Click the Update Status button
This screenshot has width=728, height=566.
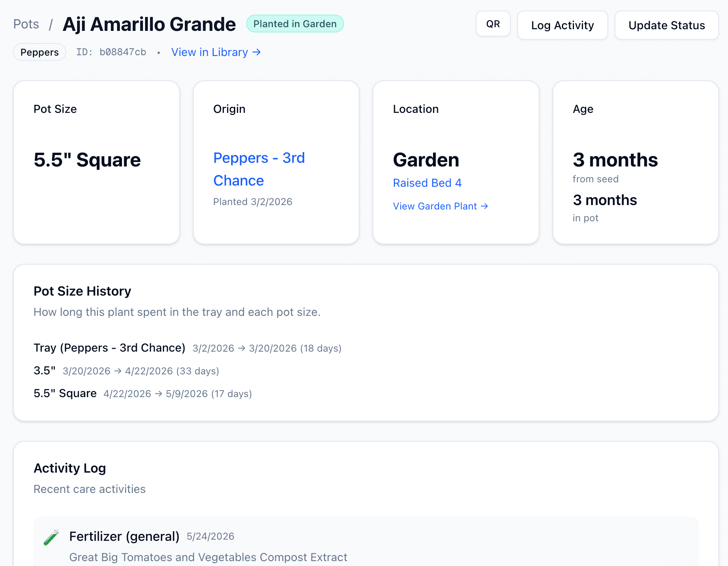coord(666,25)
